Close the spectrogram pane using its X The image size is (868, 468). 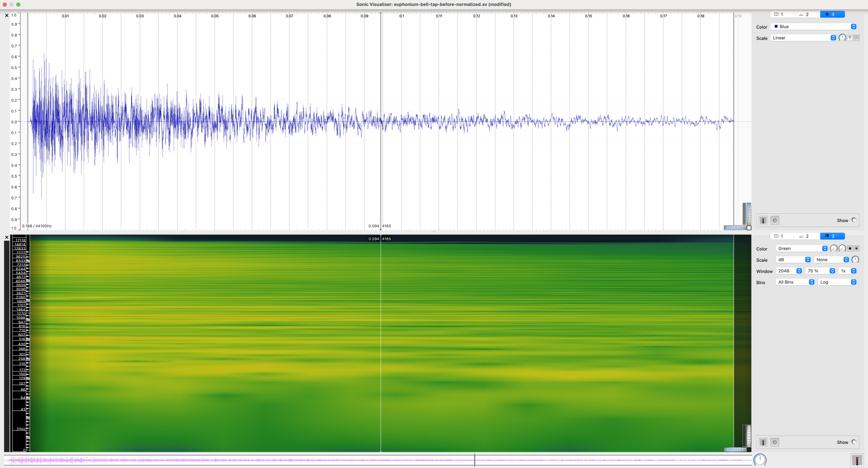coord(6,237)
